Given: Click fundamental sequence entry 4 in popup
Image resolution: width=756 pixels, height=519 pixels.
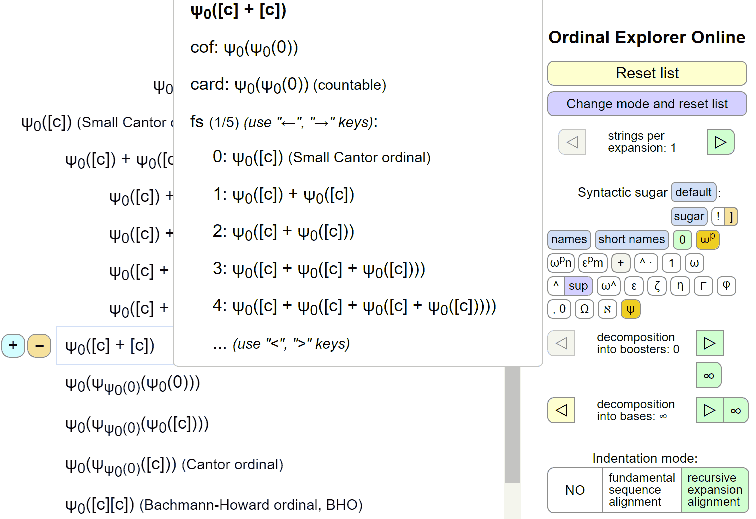Looking at the screenshot, I should click(354, 306).
